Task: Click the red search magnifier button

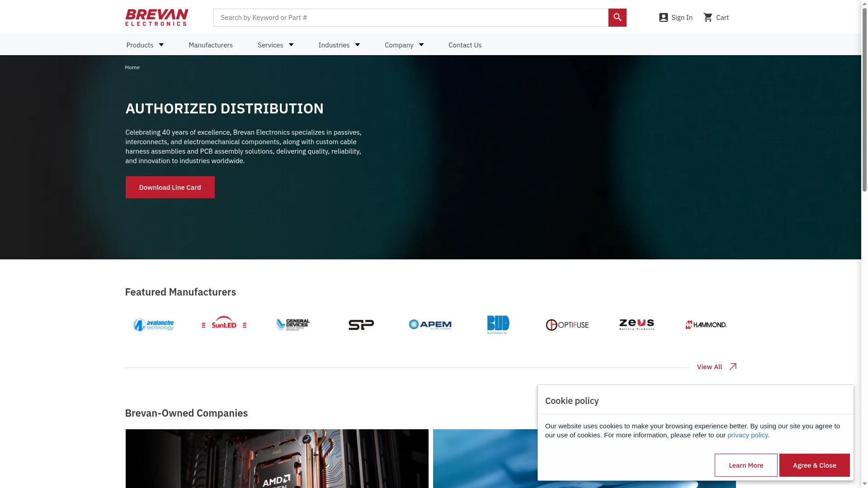Action: pyautogui.click(x=617, y=18)
